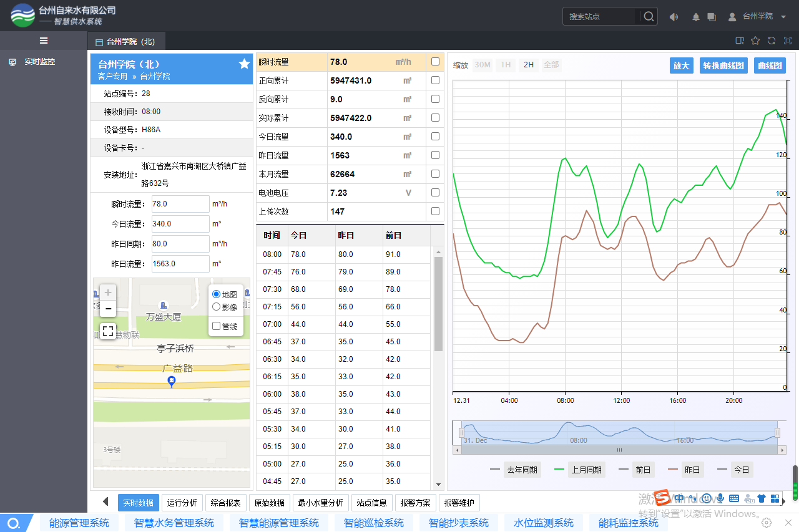Click the 瞬时流量 input field
The width and height of the screenshot is (799, 532).
[180, 204]
